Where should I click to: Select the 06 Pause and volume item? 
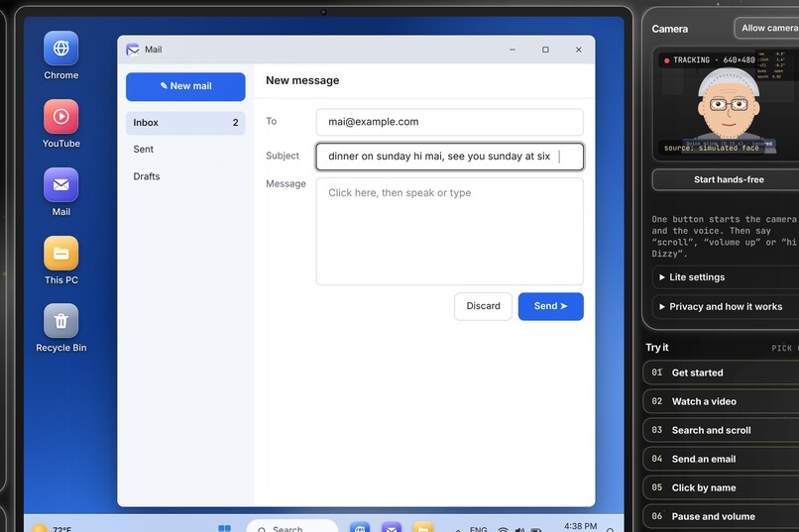tap(721, 517)
